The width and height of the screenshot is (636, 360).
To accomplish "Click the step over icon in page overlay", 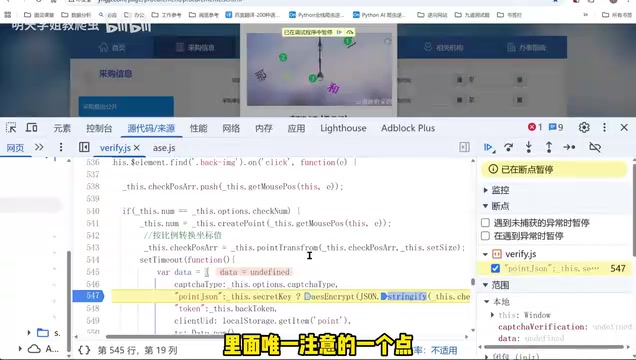I will coord(350,32).
